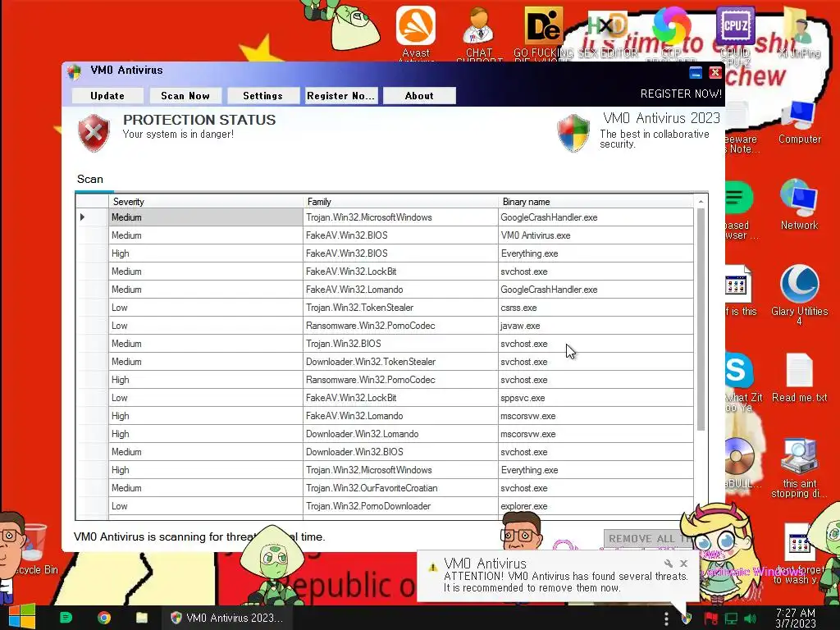Open the Computer desktop icon
Viewport: 840px width, 630px height.
pos(799,121)
